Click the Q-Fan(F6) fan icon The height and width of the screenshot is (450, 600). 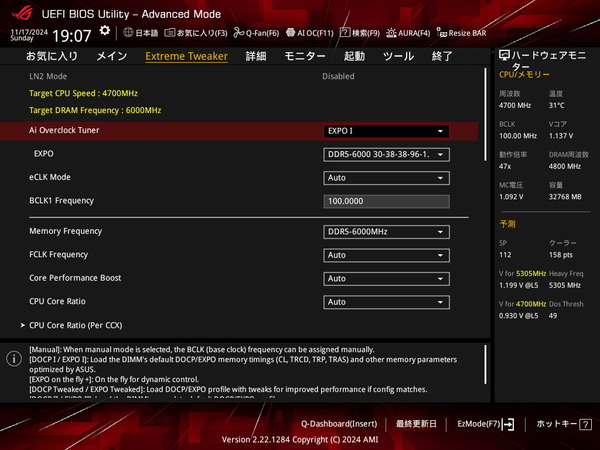pos(239,33)
